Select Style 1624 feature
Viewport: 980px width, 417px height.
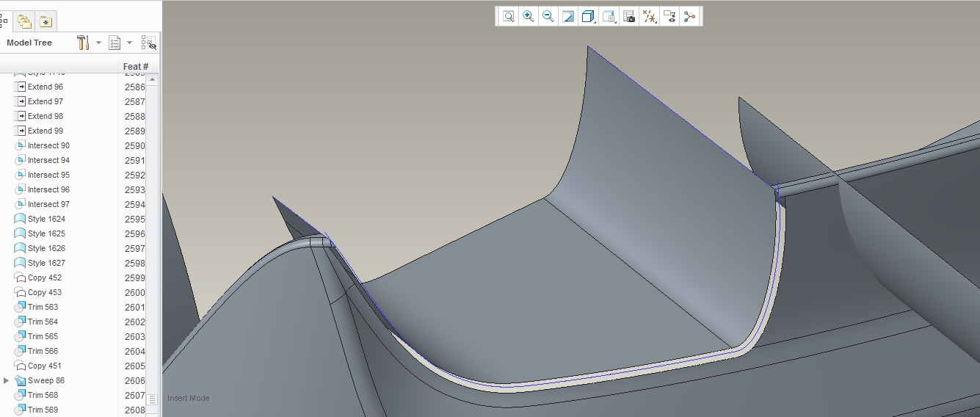point(46,219)
